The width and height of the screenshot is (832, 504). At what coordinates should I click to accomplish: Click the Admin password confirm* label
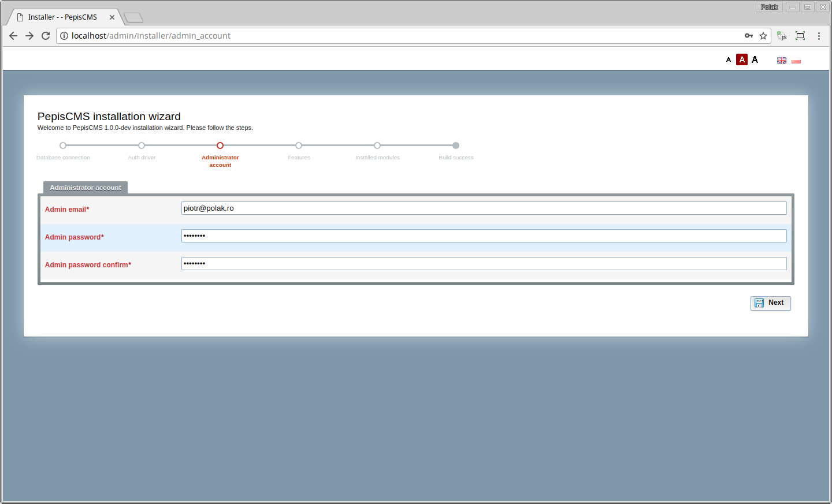(x=88, y=265)
